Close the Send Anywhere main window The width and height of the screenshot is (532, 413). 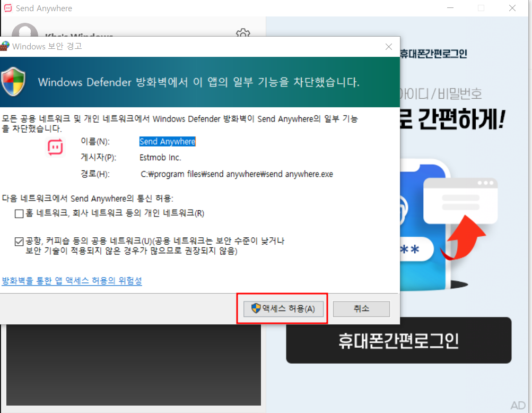pos(512,8)
